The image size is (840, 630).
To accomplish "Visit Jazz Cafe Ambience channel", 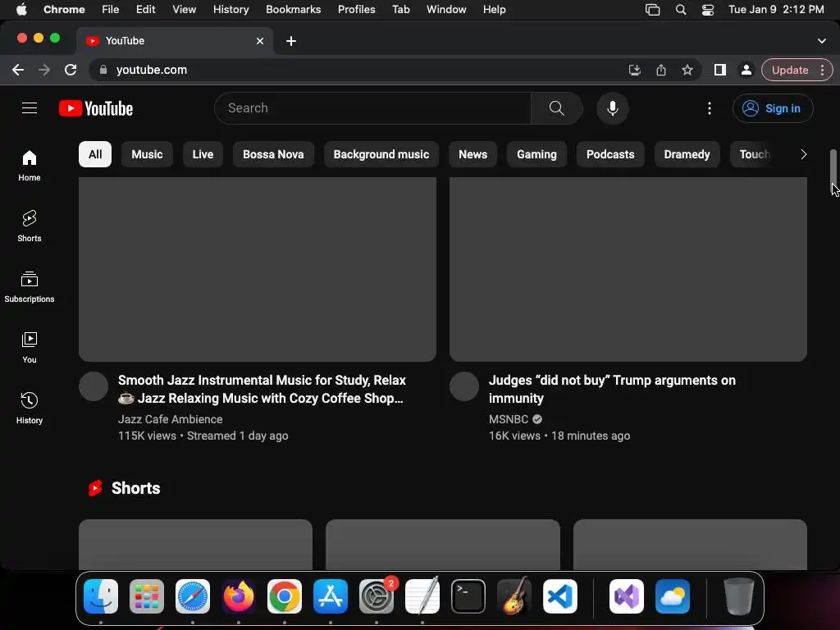I will coord(170,419).
